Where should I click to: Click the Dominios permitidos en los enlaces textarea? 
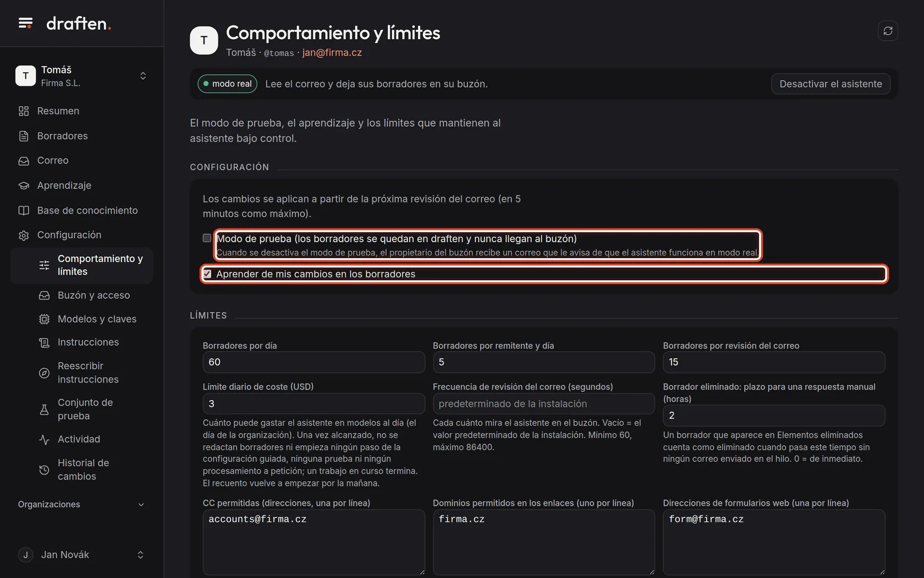coord(543,542)
